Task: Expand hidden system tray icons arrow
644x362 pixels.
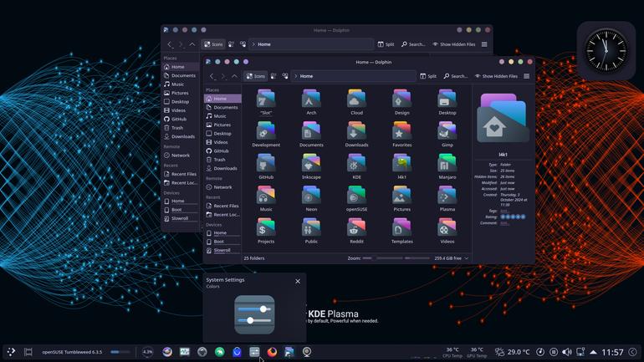Action: click(x=593, y=352)
